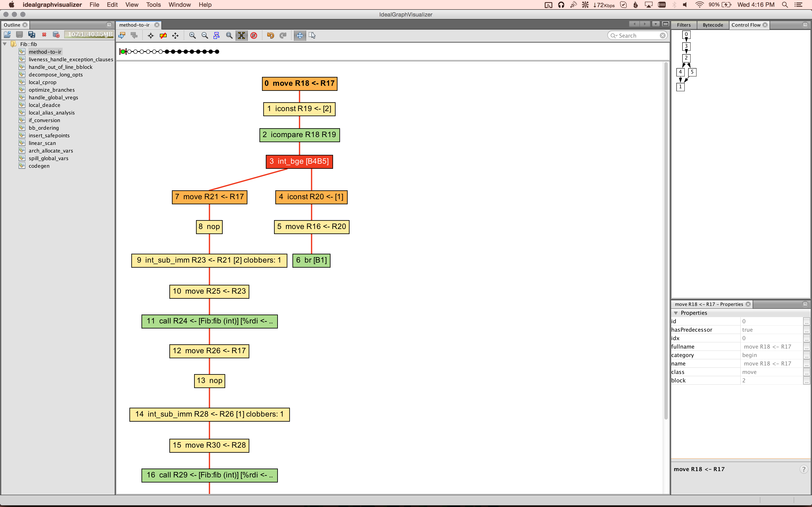Open the Tools menu

[153, 5]
